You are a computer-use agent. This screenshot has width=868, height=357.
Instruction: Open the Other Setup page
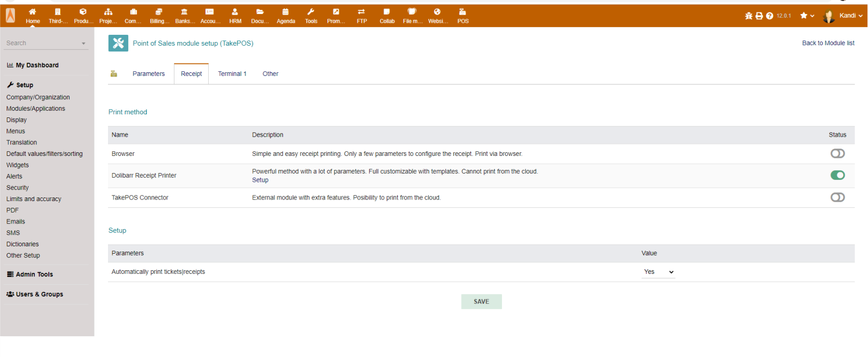(23, 256)
